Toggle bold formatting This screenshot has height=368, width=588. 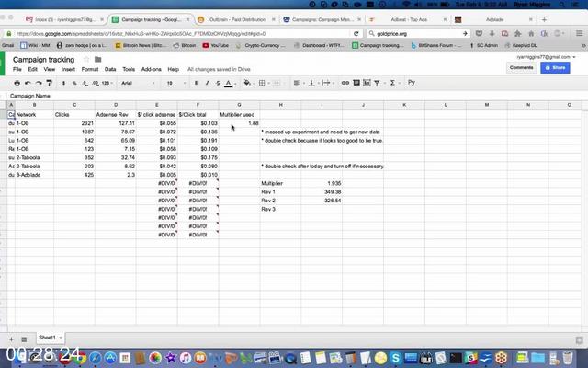[197, 83]
